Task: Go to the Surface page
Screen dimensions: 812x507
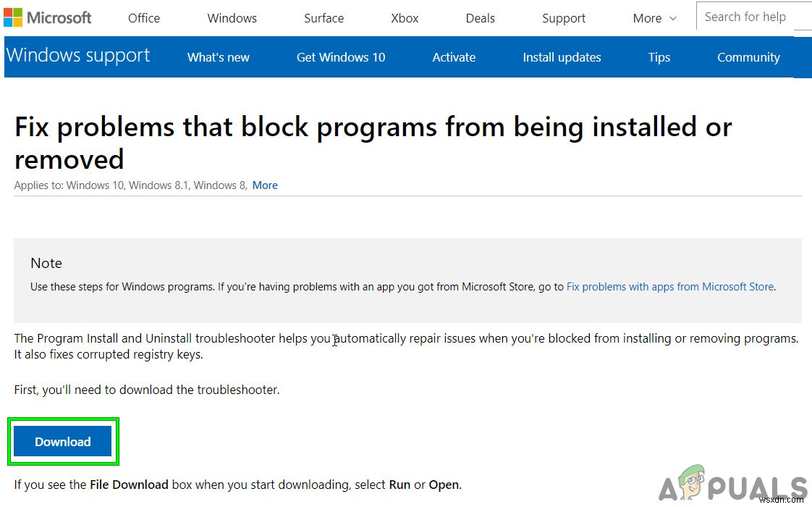Action: click(x=323, y=18)
